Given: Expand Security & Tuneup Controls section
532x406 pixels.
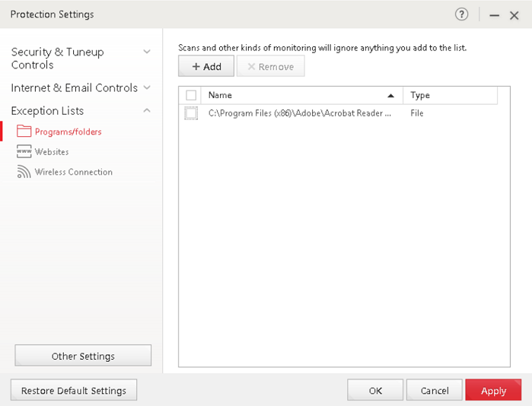Looking at the screenshot, I should [147, 52].
